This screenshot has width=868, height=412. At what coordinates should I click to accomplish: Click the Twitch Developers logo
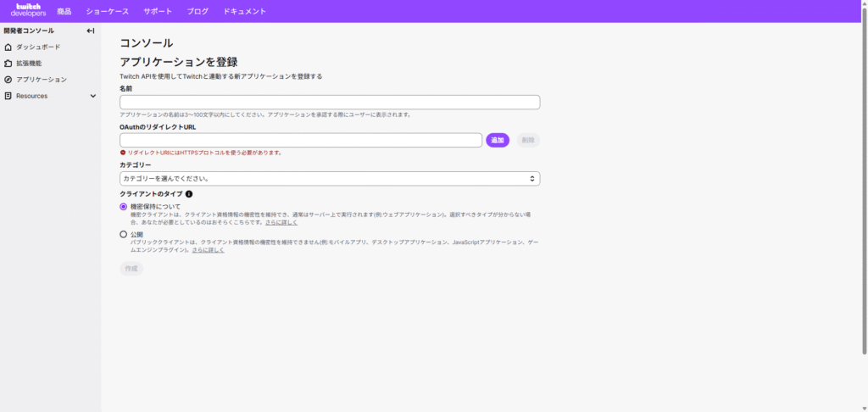click(x=28, y=10)
